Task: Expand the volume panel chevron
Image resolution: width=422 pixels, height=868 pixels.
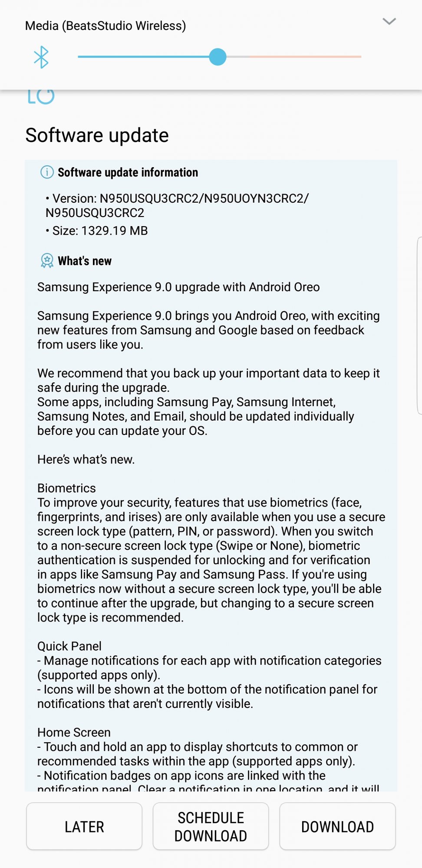Action: tap(389, 21)
